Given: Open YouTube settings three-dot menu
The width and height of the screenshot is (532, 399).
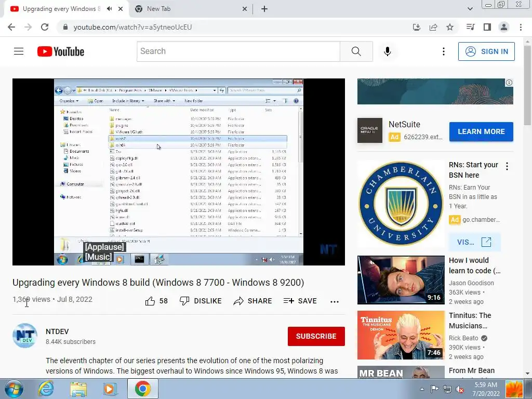Looking at the screenshot, I should coord(443,51).
